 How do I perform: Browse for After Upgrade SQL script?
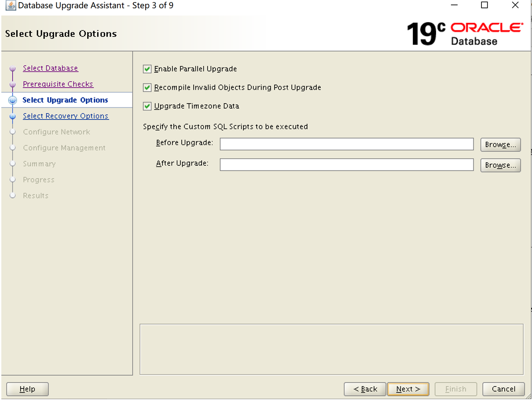tap(500, 165)
